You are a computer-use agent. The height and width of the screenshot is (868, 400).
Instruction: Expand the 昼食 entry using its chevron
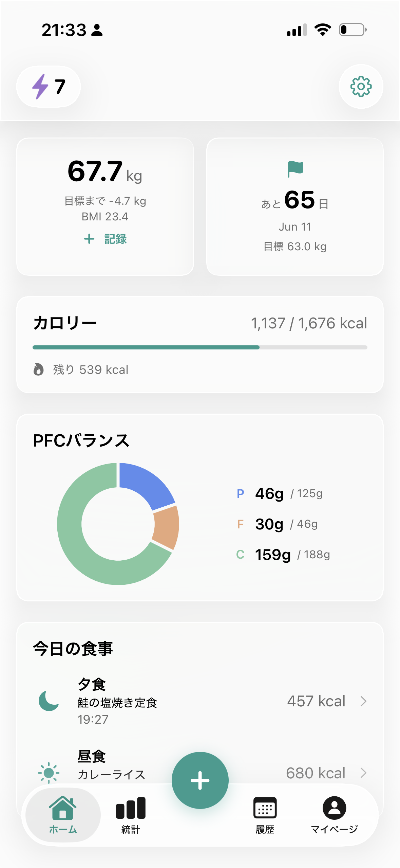(x=363, y=773)
